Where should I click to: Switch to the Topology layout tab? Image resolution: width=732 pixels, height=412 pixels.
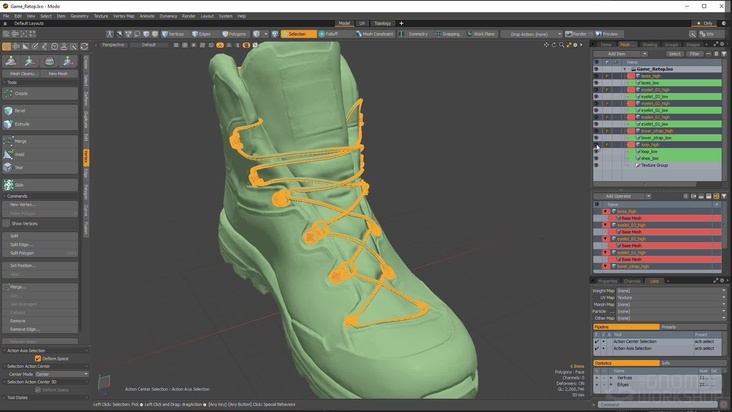382,23
